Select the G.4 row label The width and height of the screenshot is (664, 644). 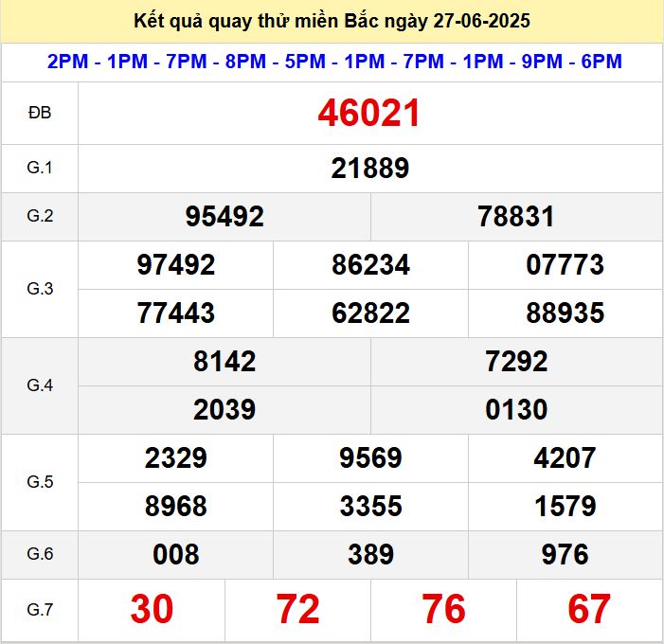coord(40,385)
